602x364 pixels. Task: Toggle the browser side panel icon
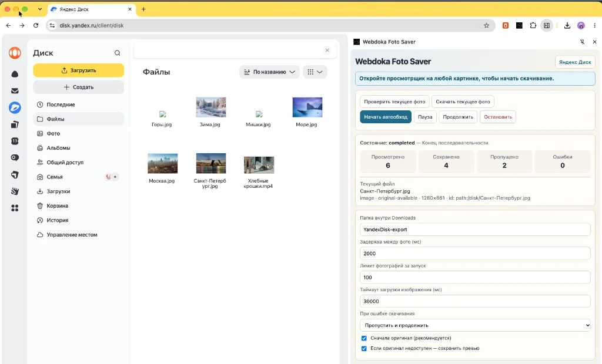pos(547,25)
